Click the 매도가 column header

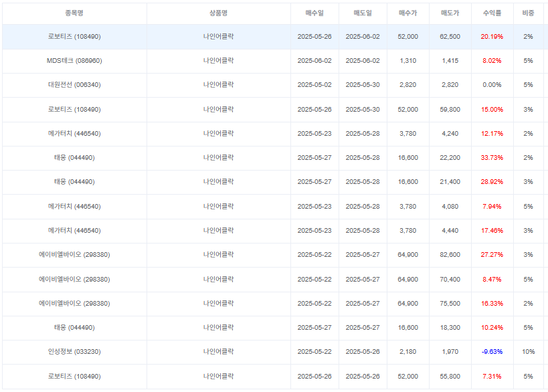pyautogui.click(x=450, y=13)
